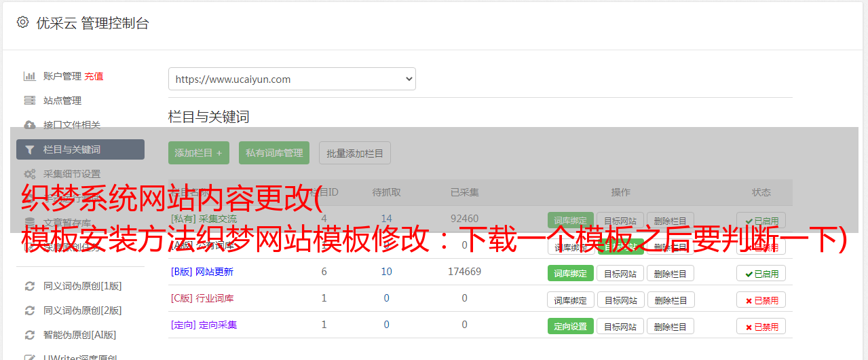Screen dimensions: 868x360
Task: Go to 站点管理 in the sidebar
Action: click(x=62, y=101)
